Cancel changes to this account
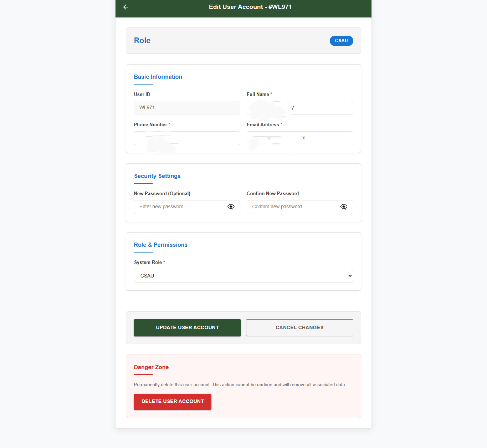This screenshot has height=448, width=487. click(299, 328)
